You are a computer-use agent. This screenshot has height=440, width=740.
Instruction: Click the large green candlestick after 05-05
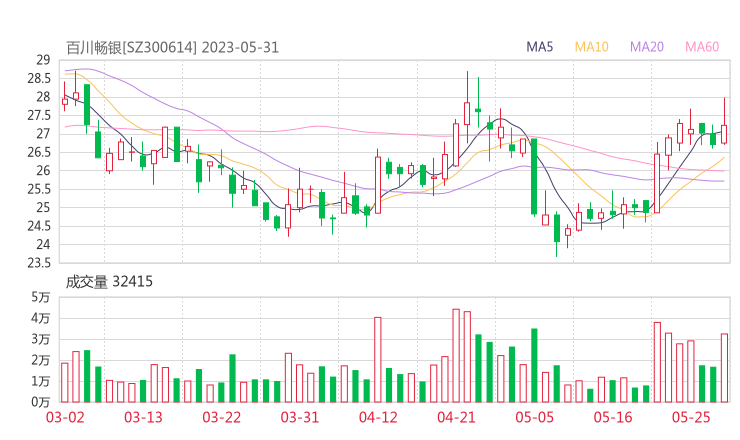pyautogui.click(x=534, y=177)
